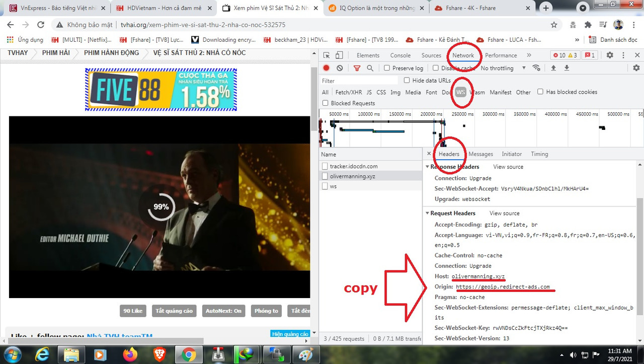The height and width of the screenshot is (364, 644).
Task: Open network conditions wifi icon
Action: pos(536,68)
